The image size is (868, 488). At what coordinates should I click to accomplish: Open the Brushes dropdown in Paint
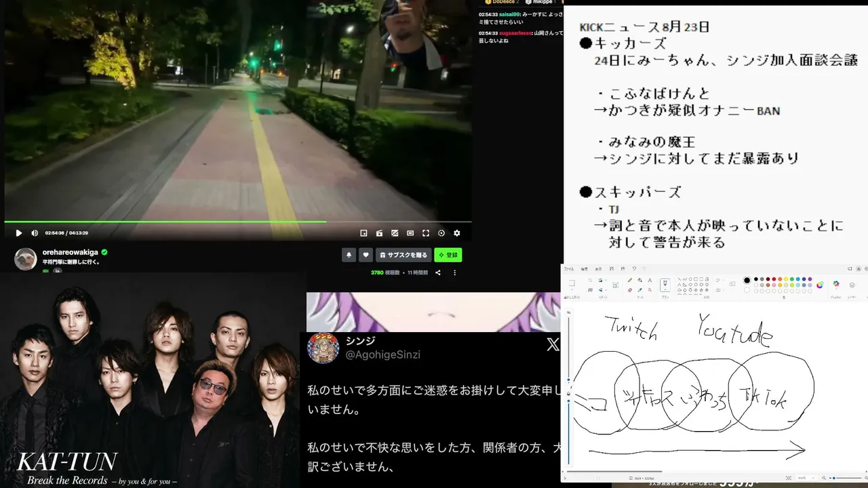point(665,289)
